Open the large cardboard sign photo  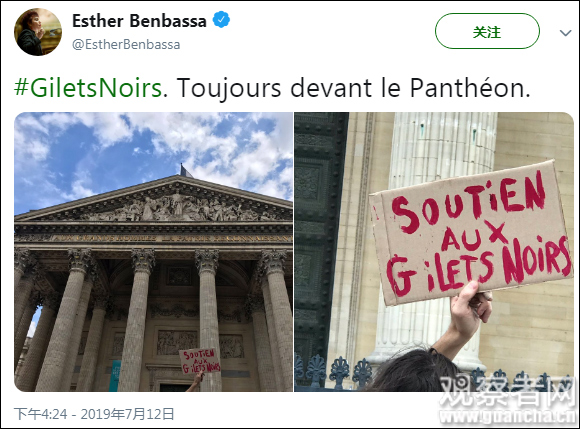pyautogui.click(x=434, y=252)
